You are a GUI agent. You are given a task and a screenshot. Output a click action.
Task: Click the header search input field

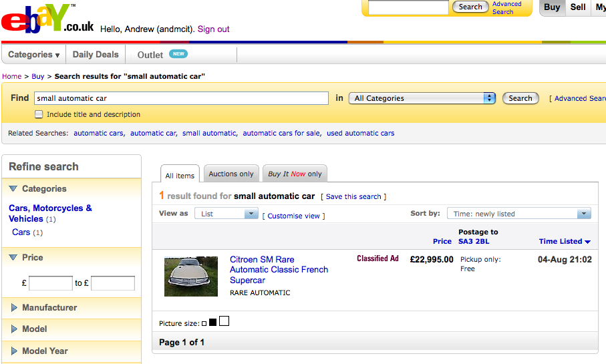408,7
